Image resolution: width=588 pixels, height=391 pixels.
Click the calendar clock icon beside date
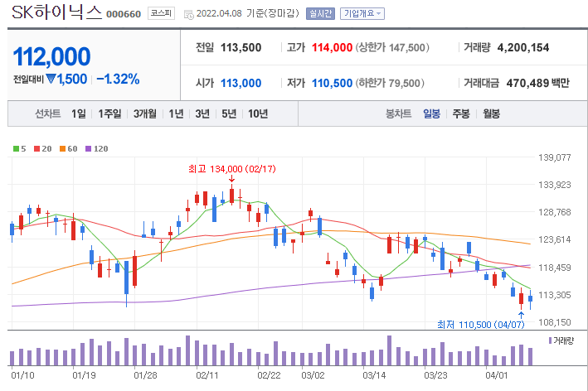[x=189, y=15]
